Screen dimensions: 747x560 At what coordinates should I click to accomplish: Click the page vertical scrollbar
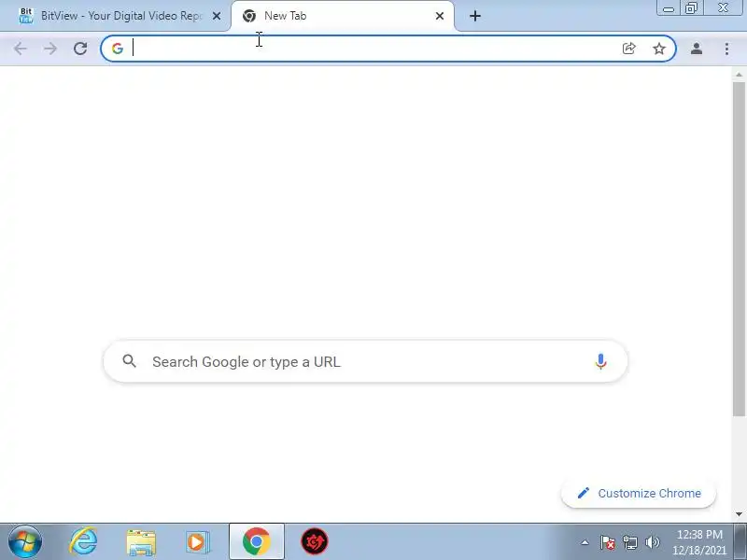tap(739, 249)
